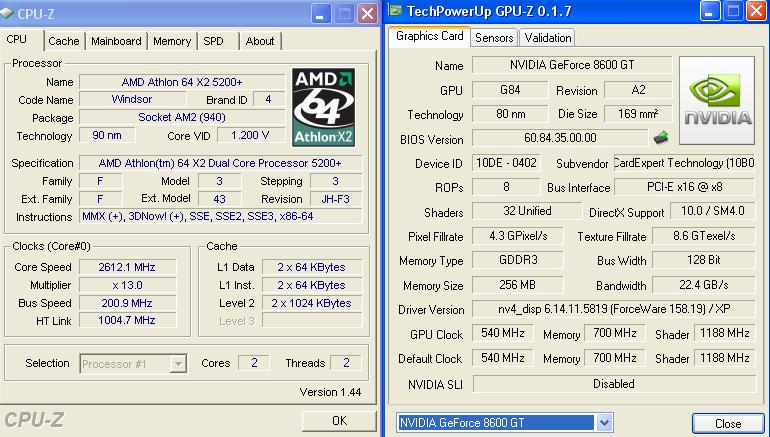Open the Mainboard tab

click(116, 41)
